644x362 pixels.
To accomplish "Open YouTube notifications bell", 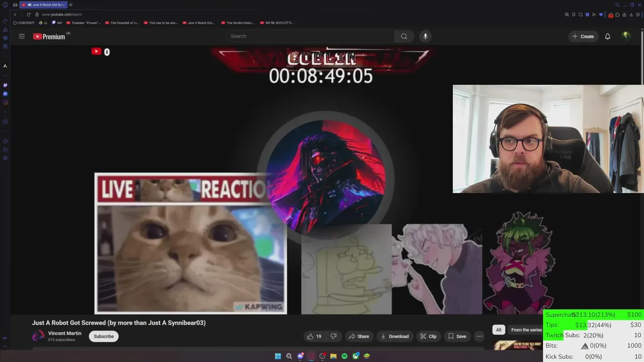I will pyautogui.click(x=607, y=36).
